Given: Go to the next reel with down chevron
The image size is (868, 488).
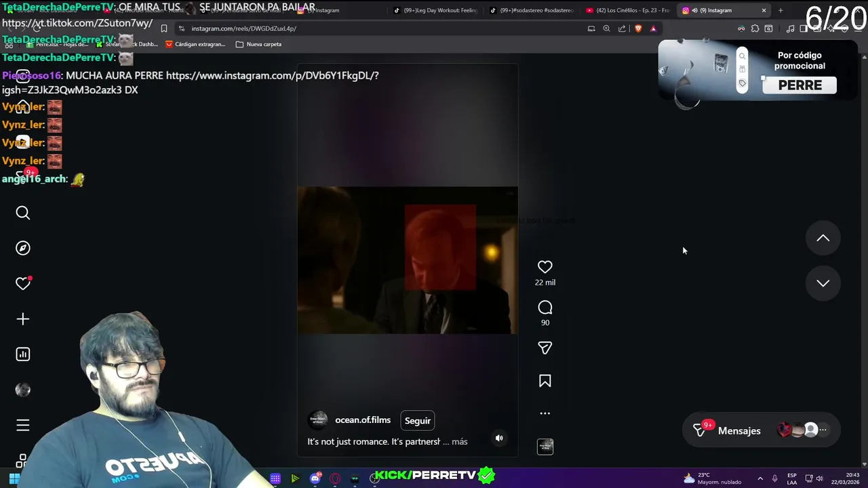Looking at the screenshot, I should [823, 283].
